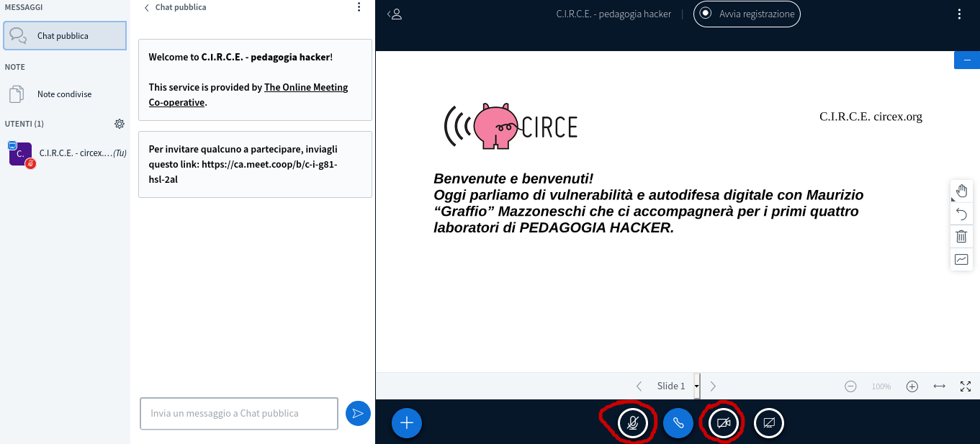The height and width of the screenshot is (444, 980).
Task: Zoom in on the presentation
Action: [912, 386]
